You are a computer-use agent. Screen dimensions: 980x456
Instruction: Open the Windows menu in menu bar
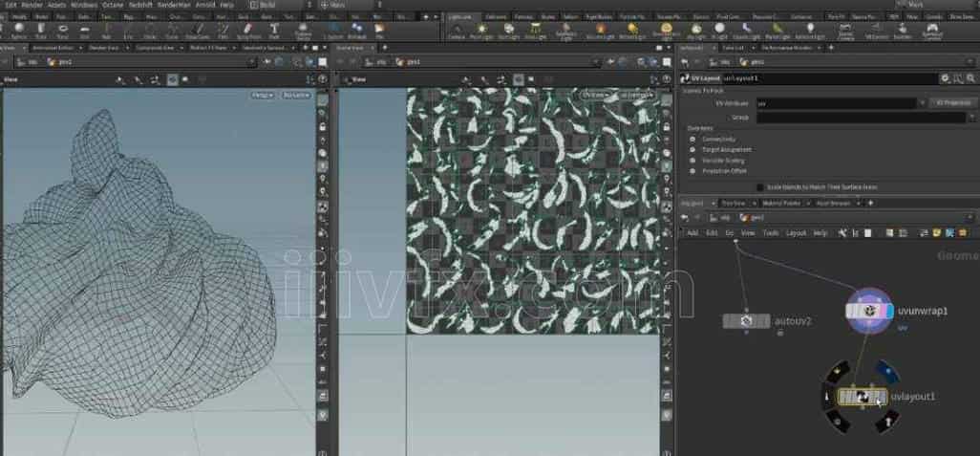click(x=83, y=5)
